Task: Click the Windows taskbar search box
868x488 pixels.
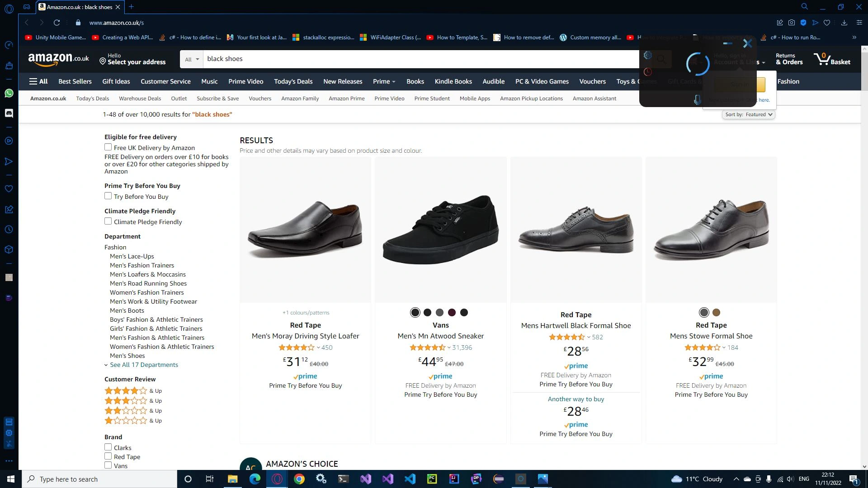Action: (99, 479)
